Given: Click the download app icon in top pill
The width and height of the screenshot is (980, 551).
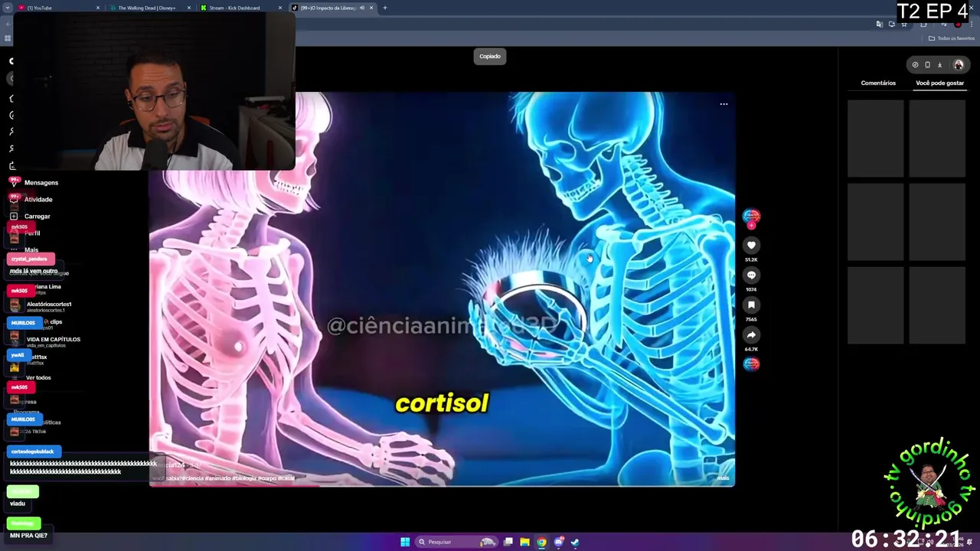Looking at the screenshot, I should [939, 65].
